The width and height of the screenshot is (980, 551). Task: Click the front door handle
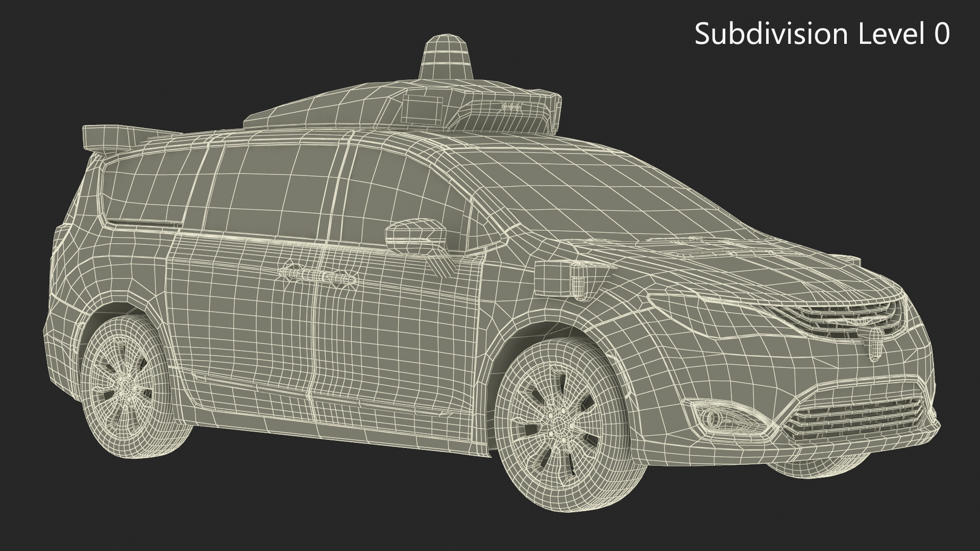(x=337, y=277)
